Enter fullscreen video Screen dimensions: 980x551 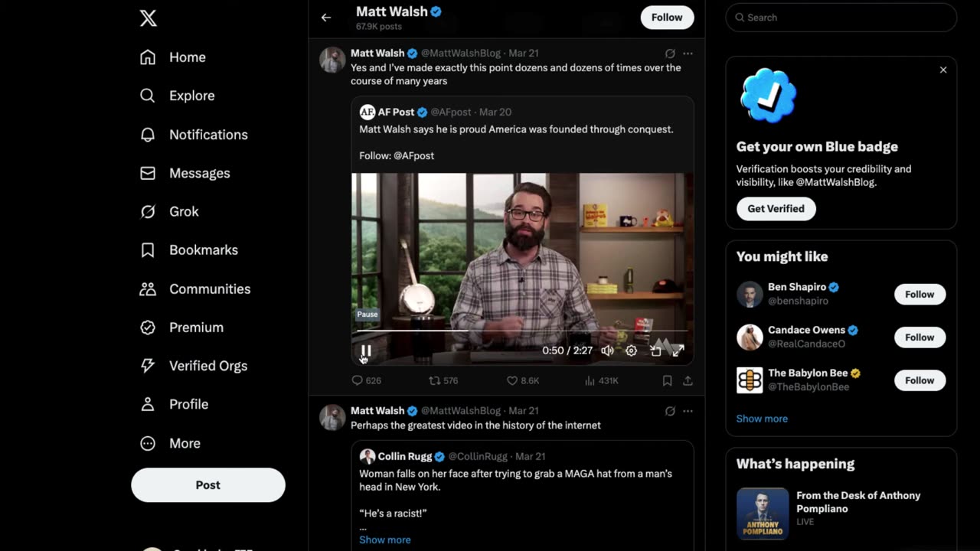click(678, 350)
